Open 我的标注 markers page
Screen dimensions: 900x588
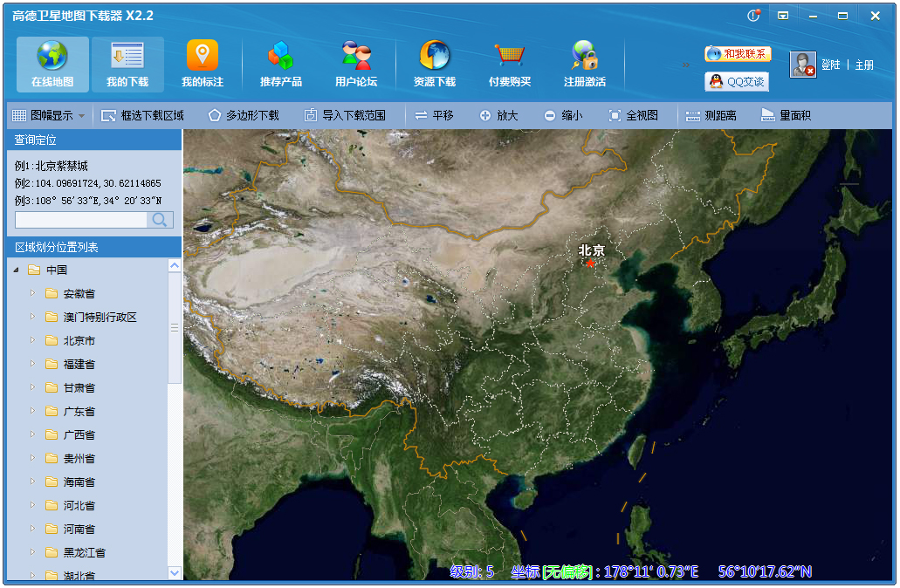click(203, 65)
